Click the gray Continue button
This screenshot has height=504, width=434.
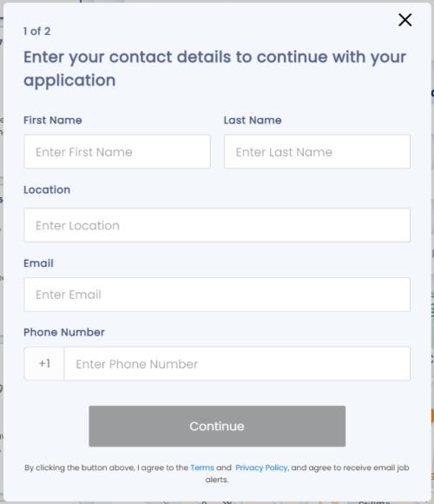point(217,426)
